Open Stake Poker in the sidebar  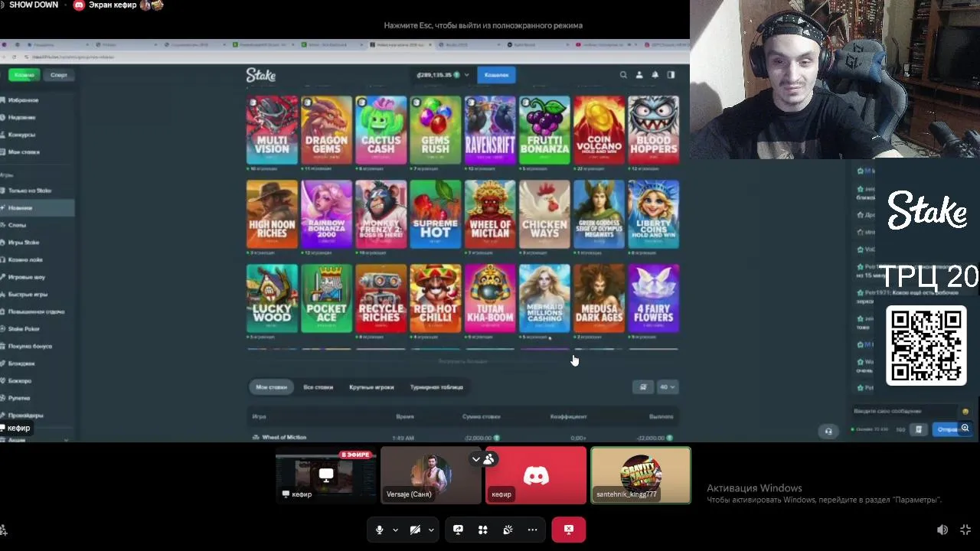point(24,329)
